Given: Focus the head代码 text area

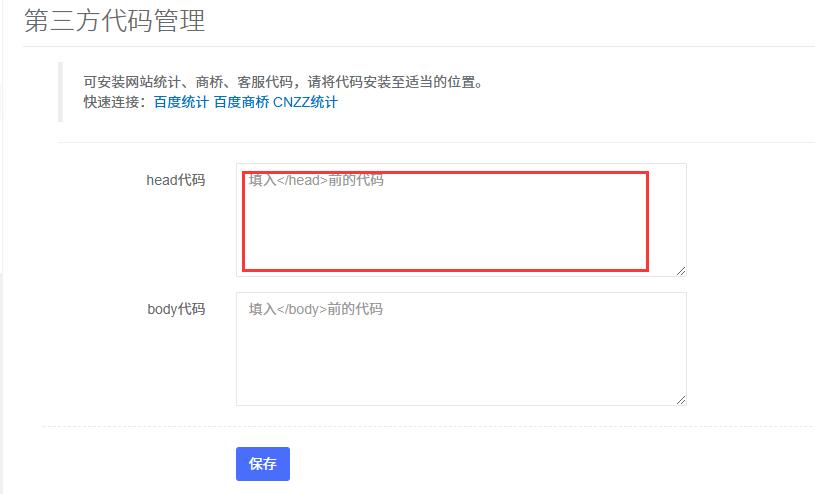Looking at the screenshot, I should point(461,220).
